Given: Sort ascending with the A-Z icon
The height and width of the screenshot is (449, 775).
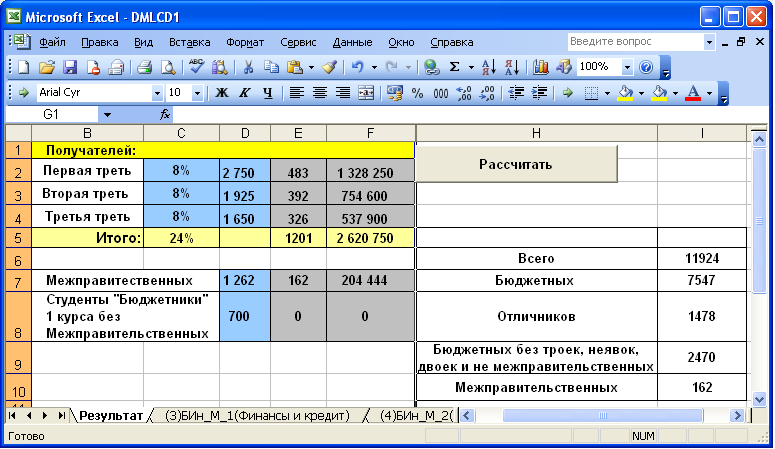Looking at the screenshot, I should (488, 67).
